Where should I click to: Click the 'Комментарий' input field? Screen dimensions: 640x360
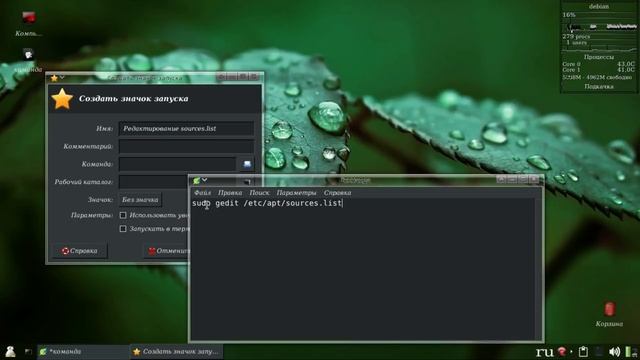click(186, 146)
